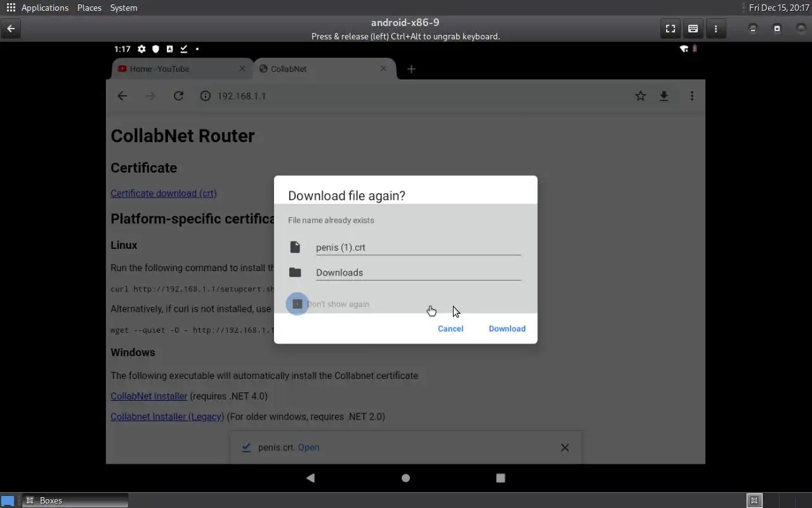Dismiss the penis.crt download notification
This screenshot has width=812, height=508.
tap(565, 448)
